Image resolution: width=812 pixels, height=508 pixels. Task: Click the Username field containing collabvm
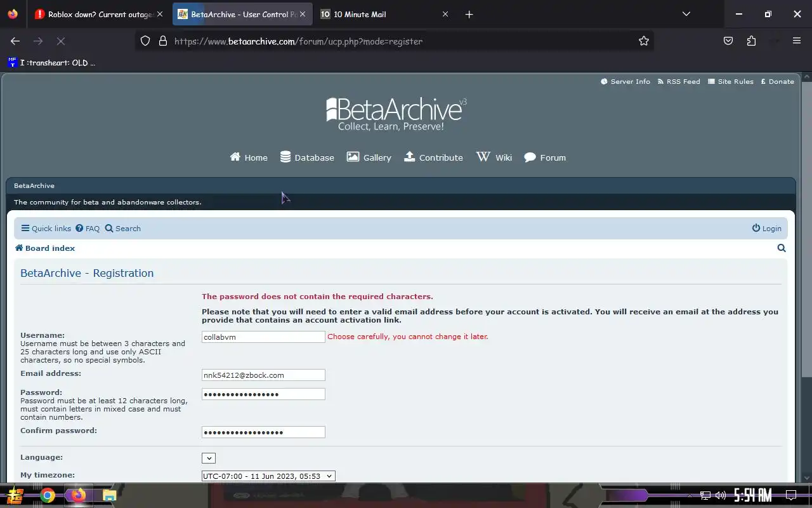pyautogui.click(x=263, y=337)
